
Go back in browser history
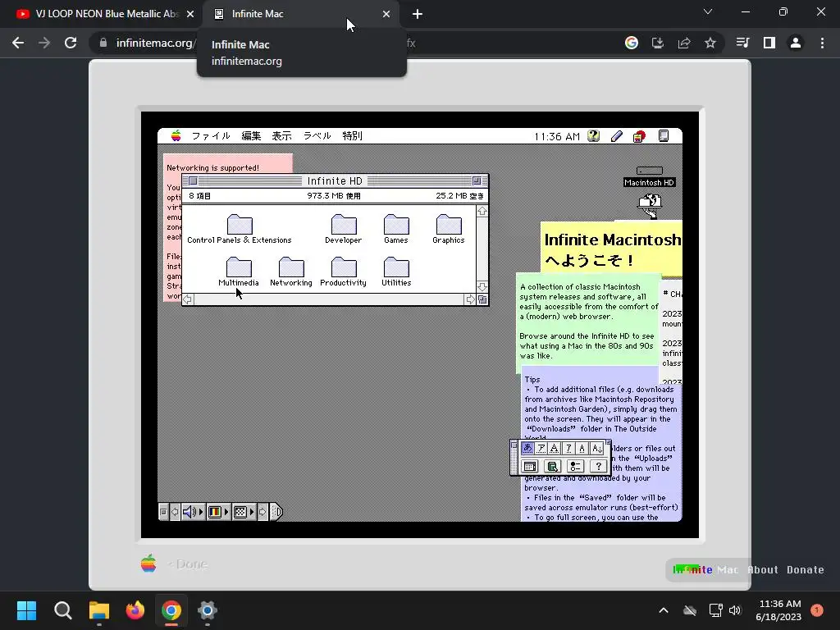(x=18, y=43)
